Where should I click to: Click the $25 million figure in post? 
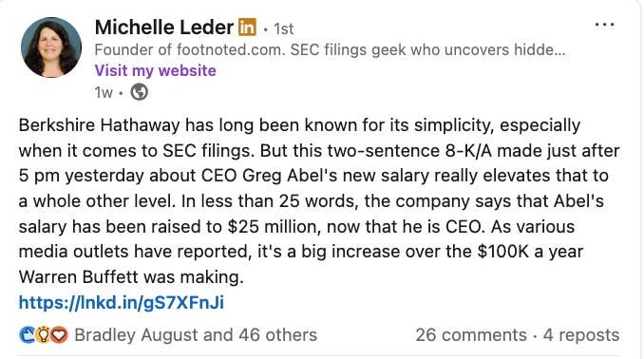click(274, 227)
